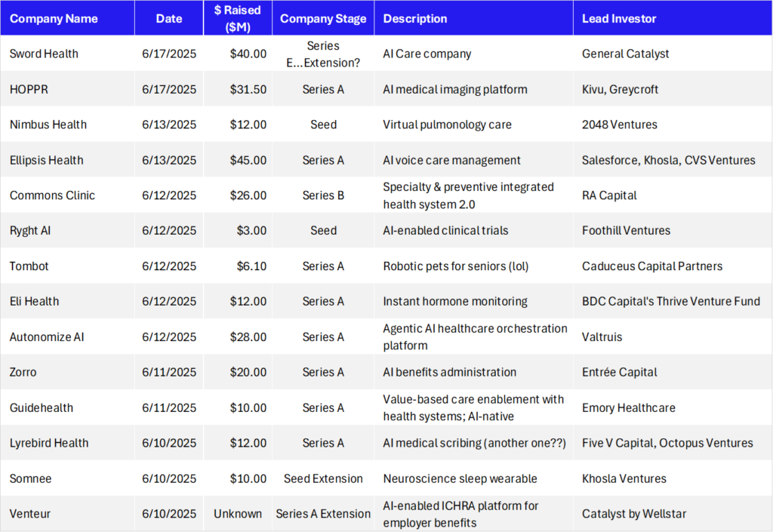
Task: Click the 'Value-based care enablement' description
Action: coord(473,407)
